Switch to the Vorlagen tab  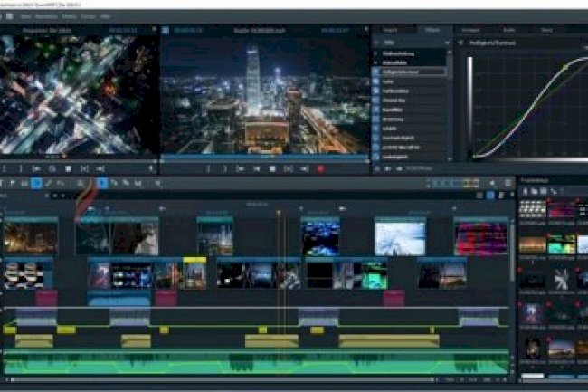470,30
